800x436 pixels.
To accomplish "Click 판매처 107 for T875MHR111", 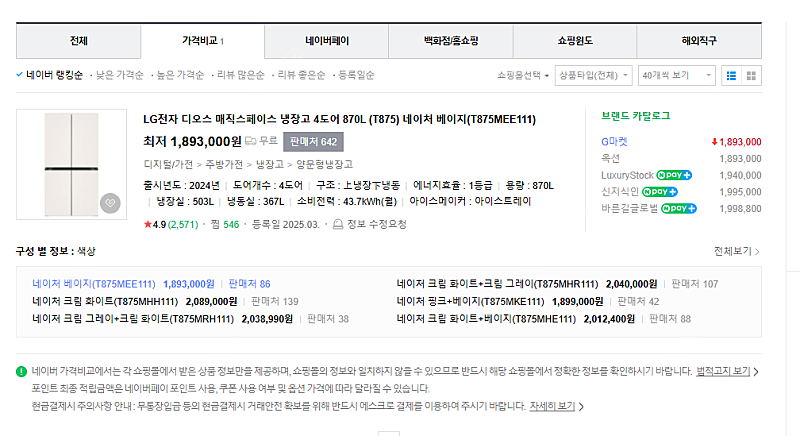I will point(695,284).
